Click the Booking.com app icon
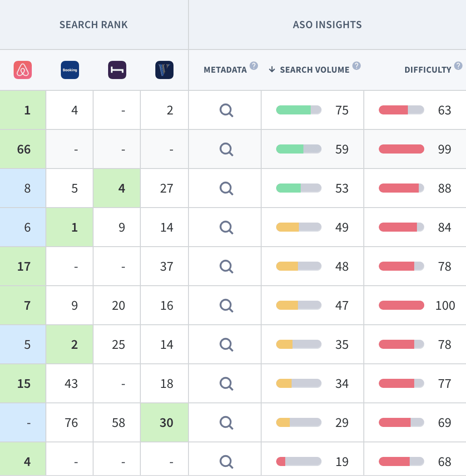466x476 pixels. point(69,69)
